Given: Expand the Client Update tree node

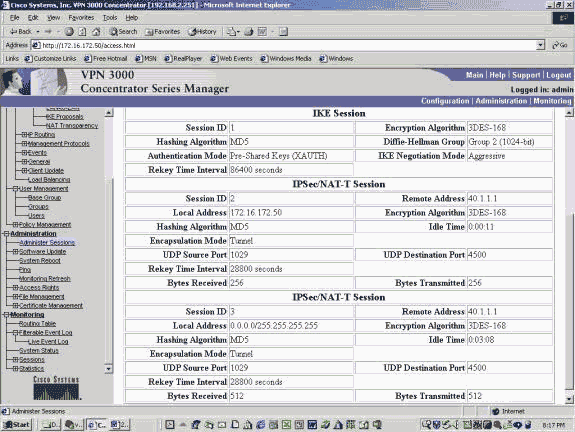Looking at the screenshot, I should point(25,171).
